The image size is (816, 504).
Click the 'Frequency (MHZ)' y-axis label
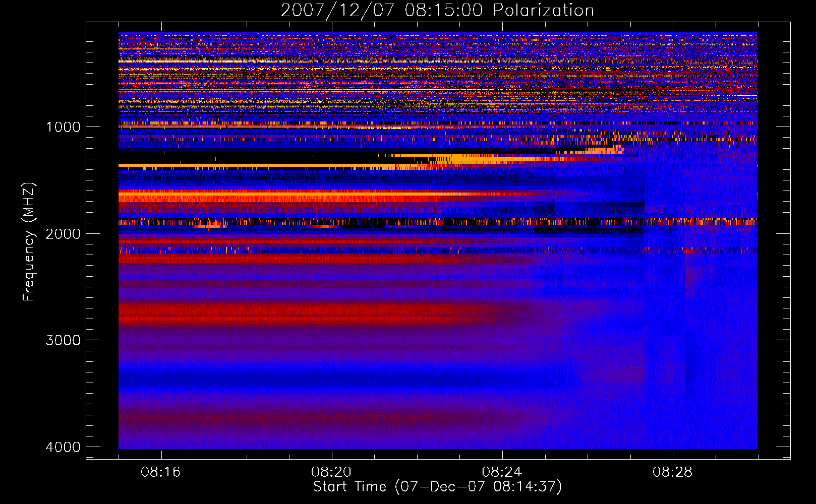[28, 242]
